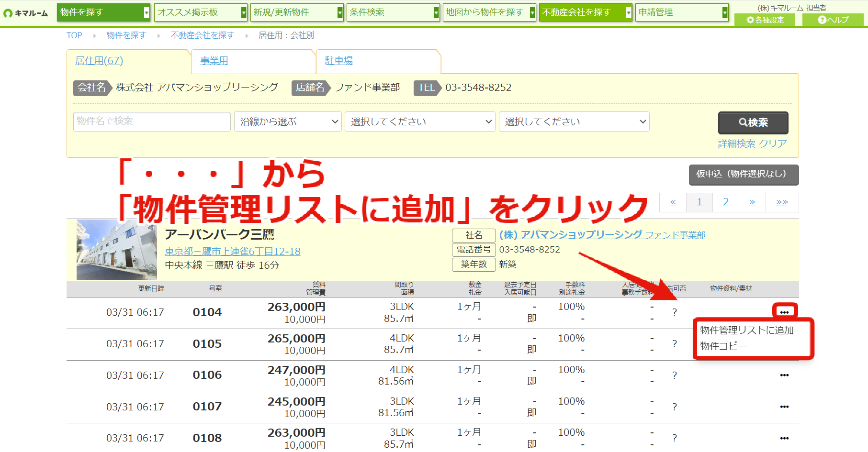Viewport: 868px width, 452px height.
Task: Open the 物件を探す breadcrumb link
Action: pyautogui.click(x=126, y=35)
